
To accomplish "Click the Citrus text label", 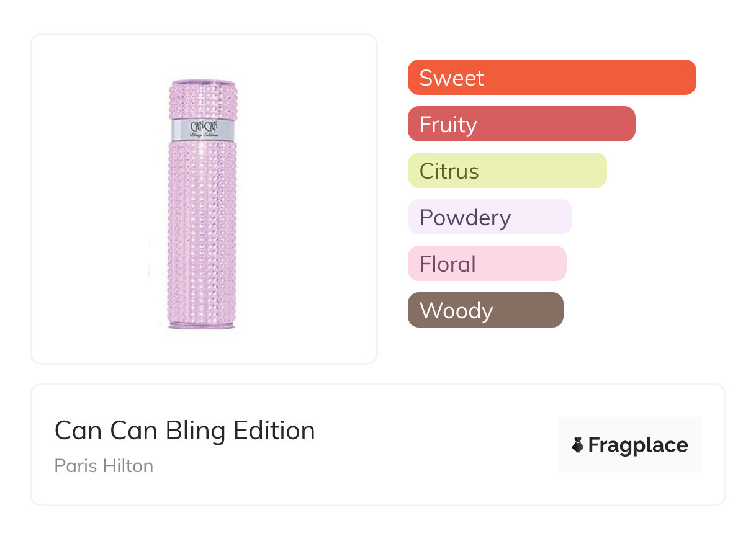I will click(x=449, y=171).
